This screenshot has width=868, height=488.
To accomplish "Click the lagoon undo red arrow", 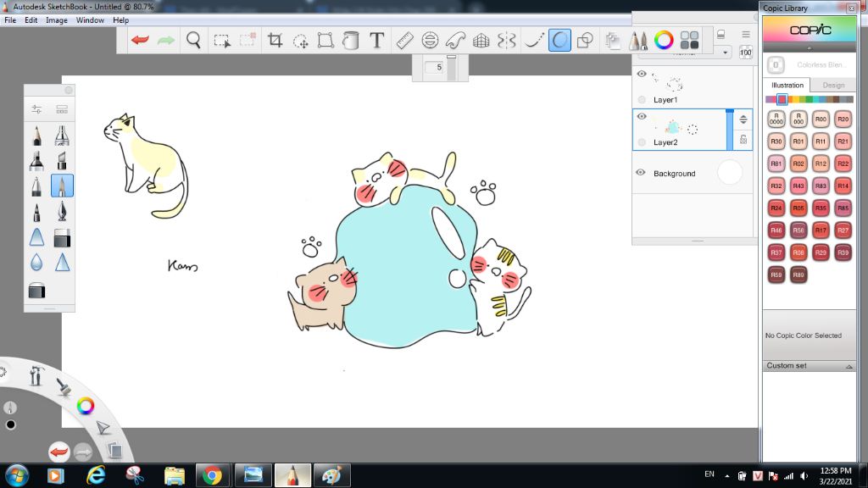I will click(58, 452).
